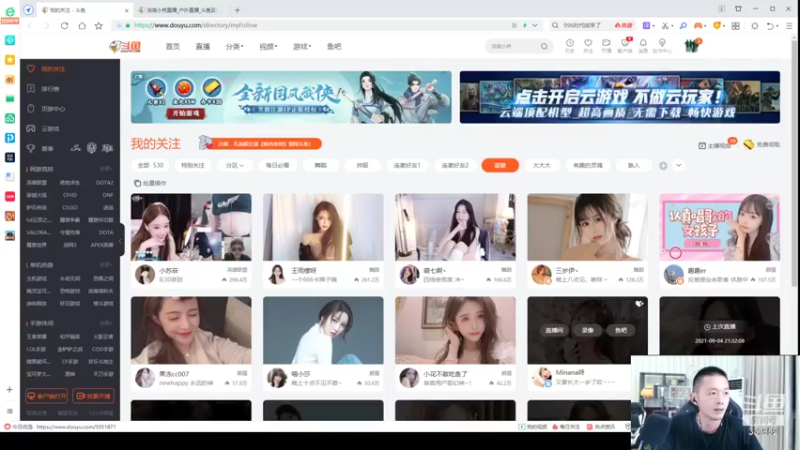Select the 帅哥 group tab

tap(362, 165)
